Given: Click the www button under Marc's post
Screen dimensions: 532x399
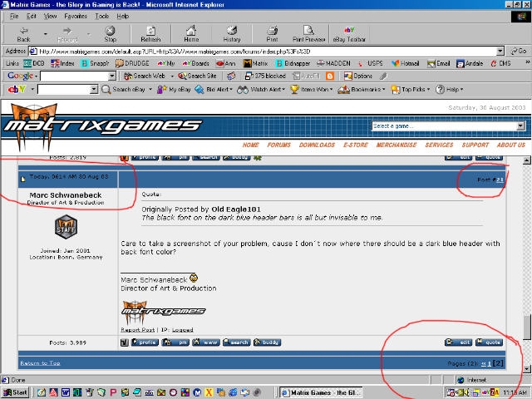Looking at the screenshot, I should point(206,342).
